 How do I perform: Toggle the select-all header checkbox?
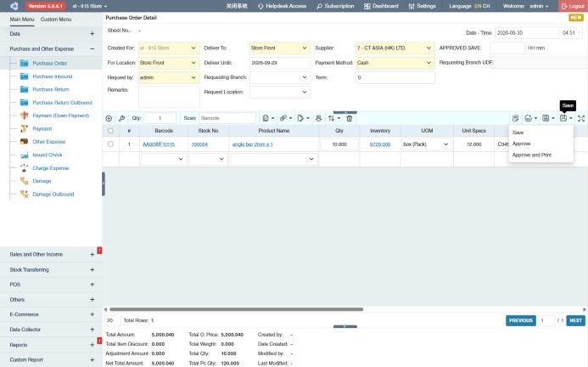[110, 131]
